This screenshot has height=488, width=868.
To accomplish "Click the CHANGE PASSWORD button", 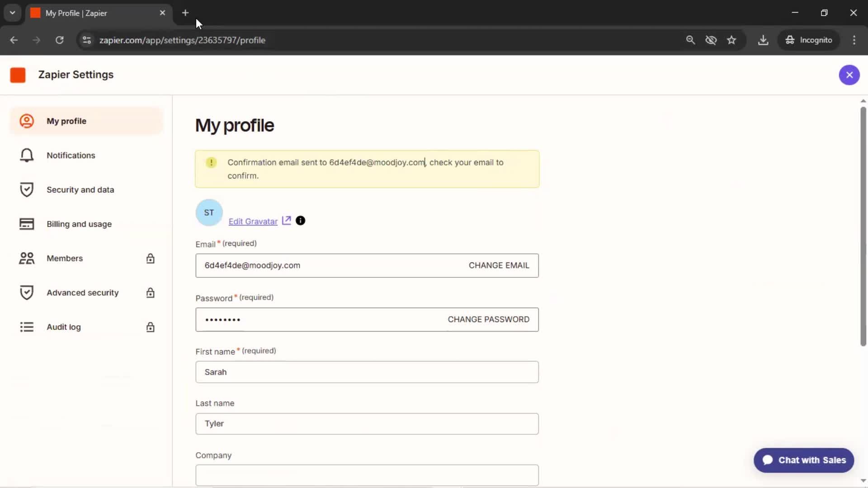I will tap(488, 319).
